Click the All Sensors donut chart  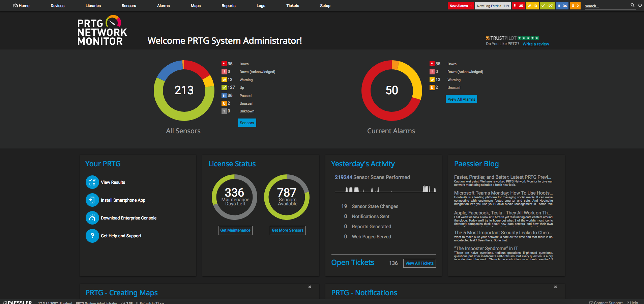(x=184, y=91)
